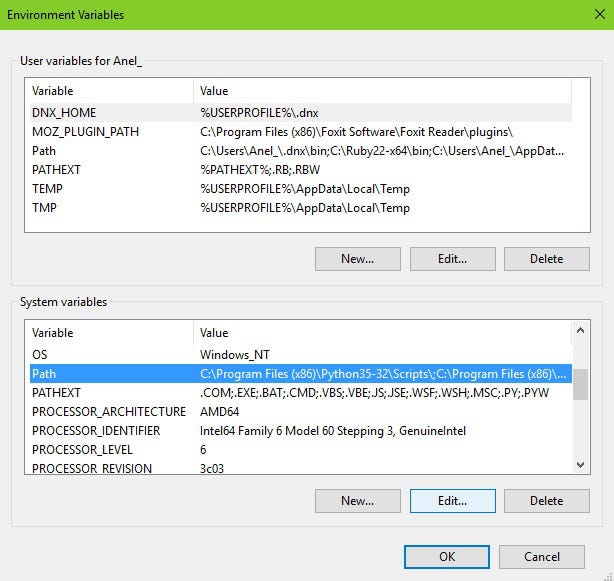Select system PATHEXT with .COM;.EXE value
This screenshot has width=614, height=581.
coord(301,393)
